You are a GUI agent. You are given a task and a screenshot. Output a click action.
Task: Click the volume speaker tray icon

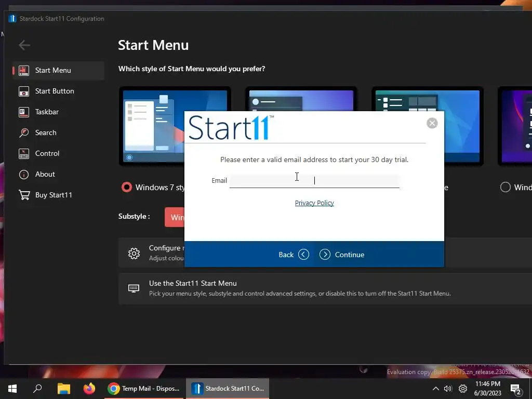(x=448, y=389)
